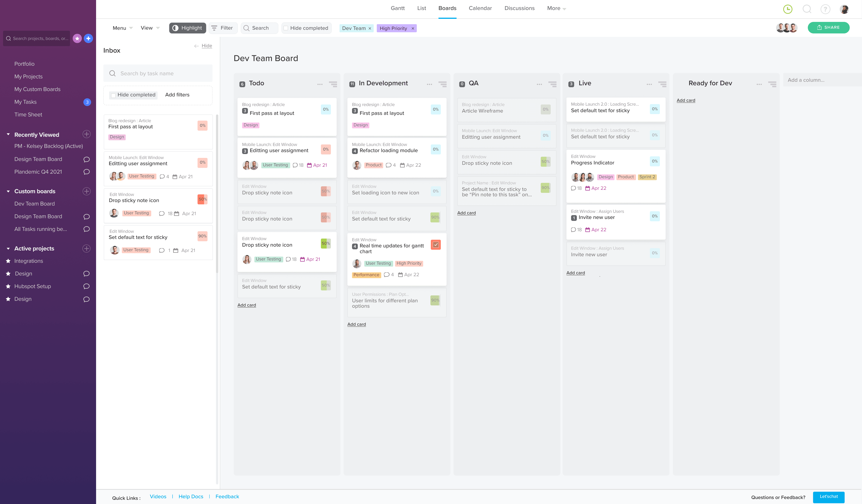This screenshot has height=504, width=862.
Task: Toggle Hide completed checkbox in top toolbar
Action: click(286, 28)
